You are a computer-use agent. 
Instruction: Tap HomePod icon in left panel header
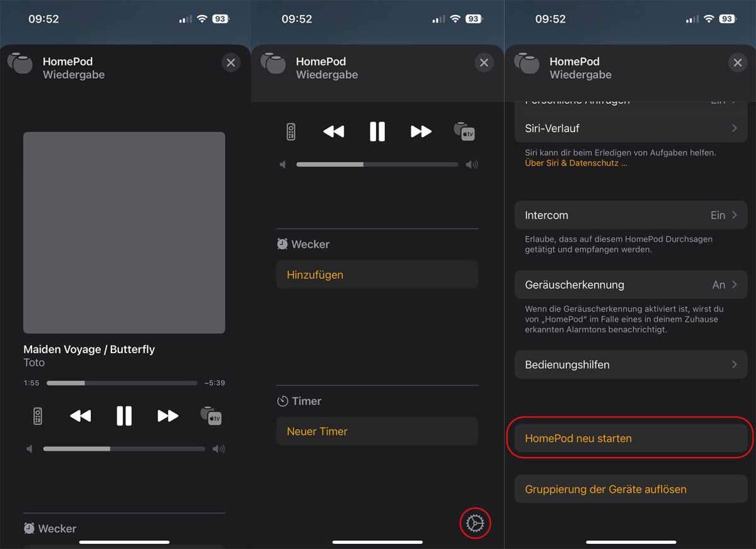coord(20,63)
